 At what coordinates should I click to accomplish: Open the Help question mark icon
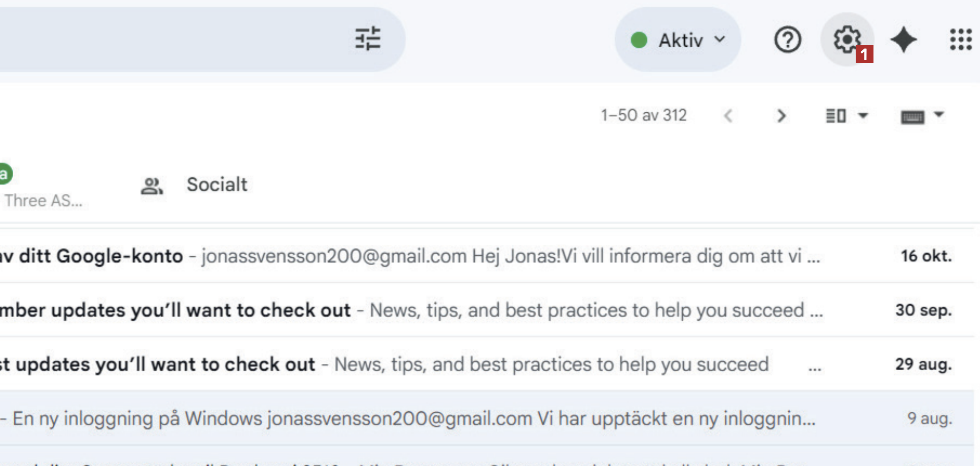tap(787, 40)
